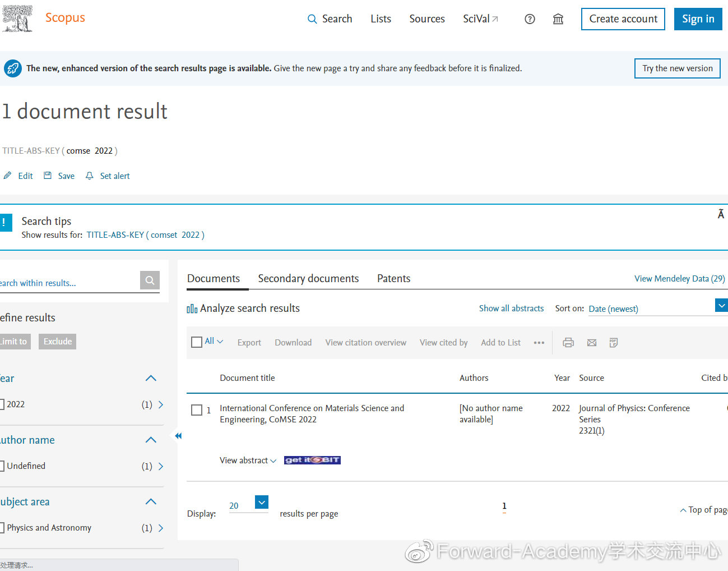
Task: Open the All selection dropdown arrow
Action: (x=220, y=342)
